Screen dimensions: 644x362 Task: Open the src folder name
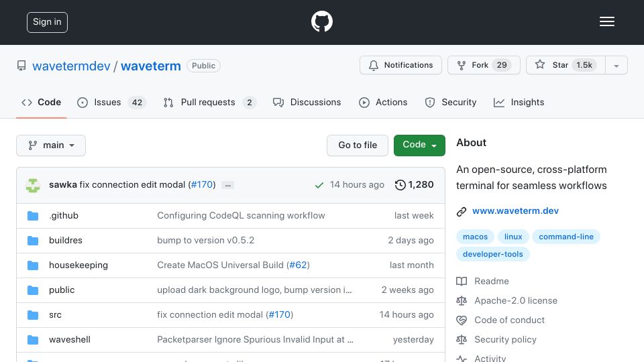(x=55, y=315)
